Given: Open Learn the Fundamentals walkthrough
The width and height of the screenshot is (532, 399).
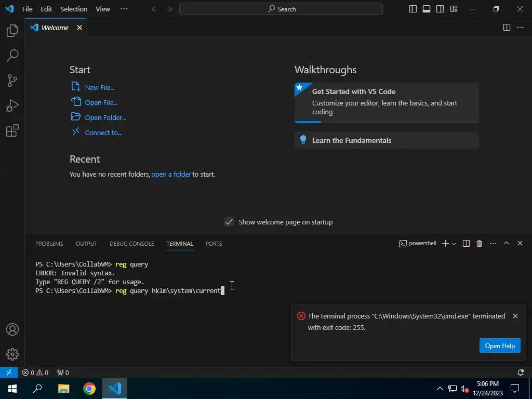Looking at the screenshot, I should [387, 140].
